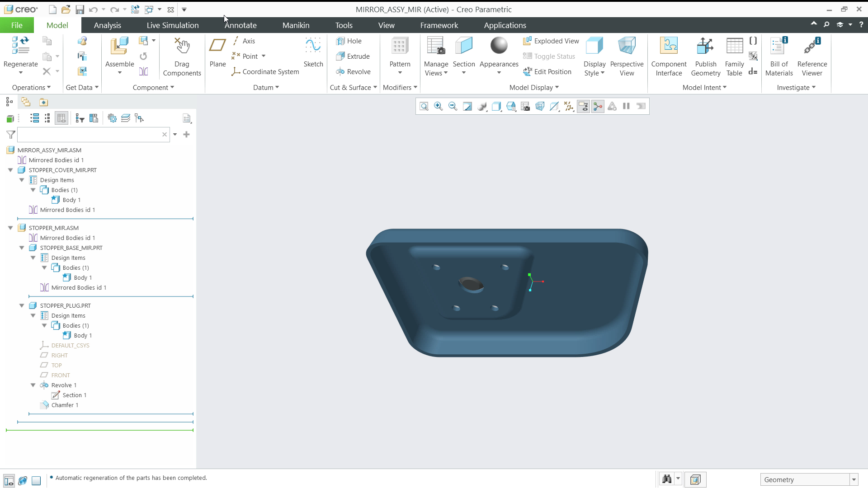Zoom in using graphics toolbar
This screenshot has height=488, width=868.
(438, 106)
